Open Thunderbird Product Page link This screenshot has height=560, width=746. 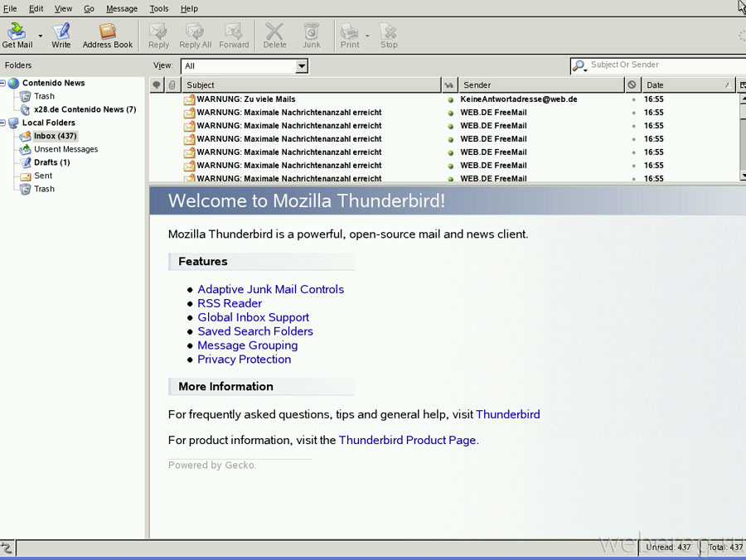(x=407, y=440)
